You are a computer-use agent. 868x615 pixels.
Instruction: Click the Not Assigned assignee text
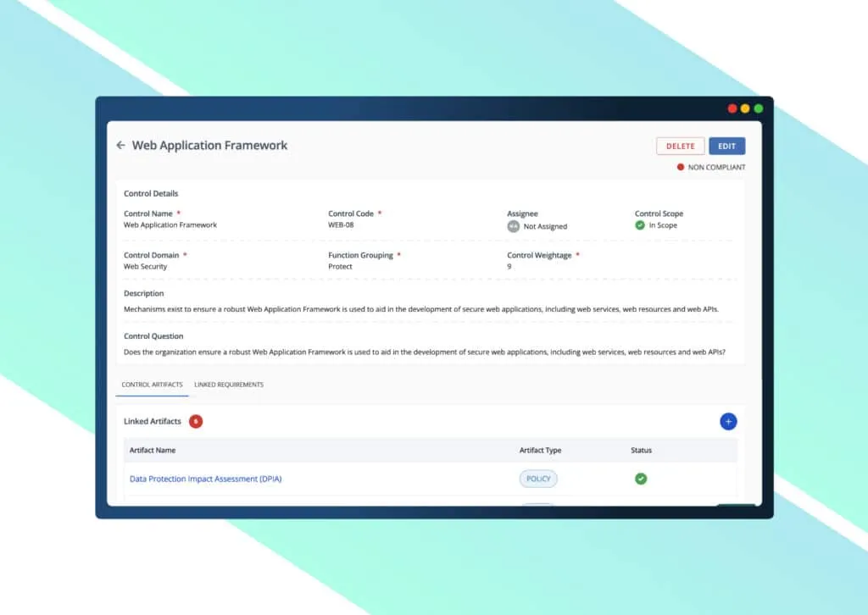pyautogui.click(x=545, y=226)
